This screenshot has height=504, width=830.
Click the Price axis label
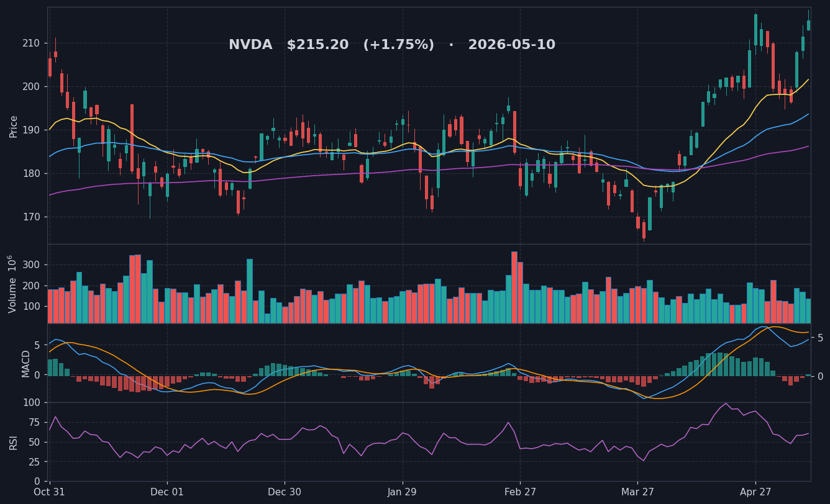14,126
